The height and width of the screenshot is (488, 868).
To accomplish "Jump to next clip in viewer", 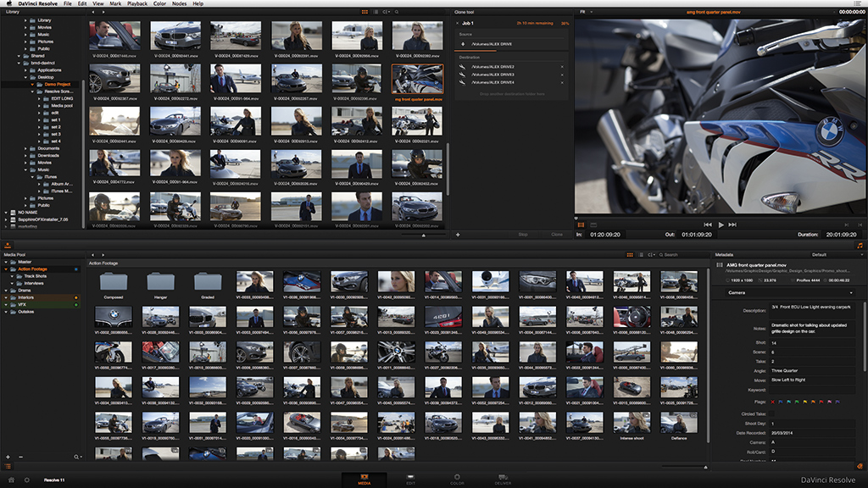I will point(732,225).
